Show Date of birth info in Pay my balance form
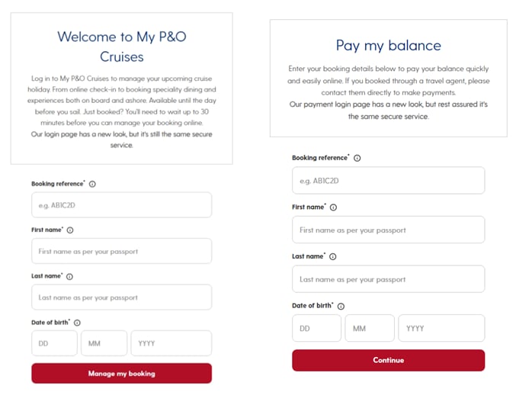 coord(341,306)
